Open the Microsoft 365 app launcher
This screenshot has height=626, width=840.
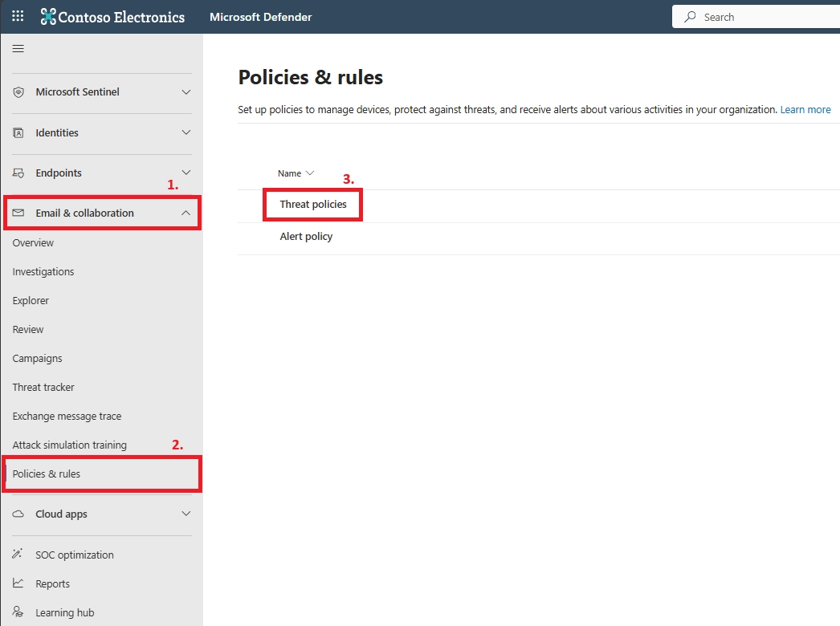(x=17, y=16)
